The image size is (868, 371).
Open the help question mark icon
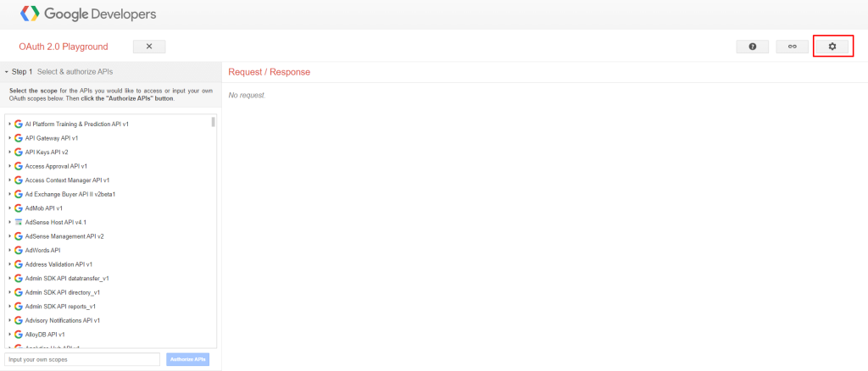[752, 47]
